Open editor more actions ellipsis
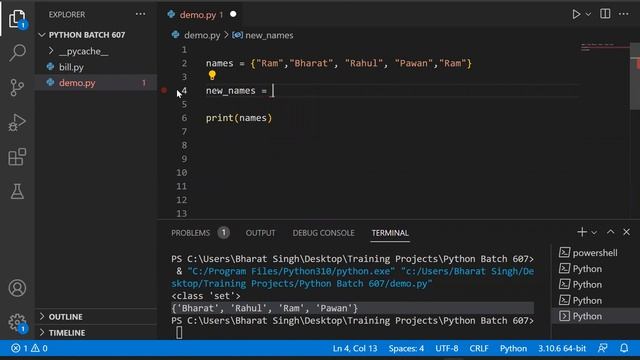The image size is (640, 360). click(x=624, y=14)
